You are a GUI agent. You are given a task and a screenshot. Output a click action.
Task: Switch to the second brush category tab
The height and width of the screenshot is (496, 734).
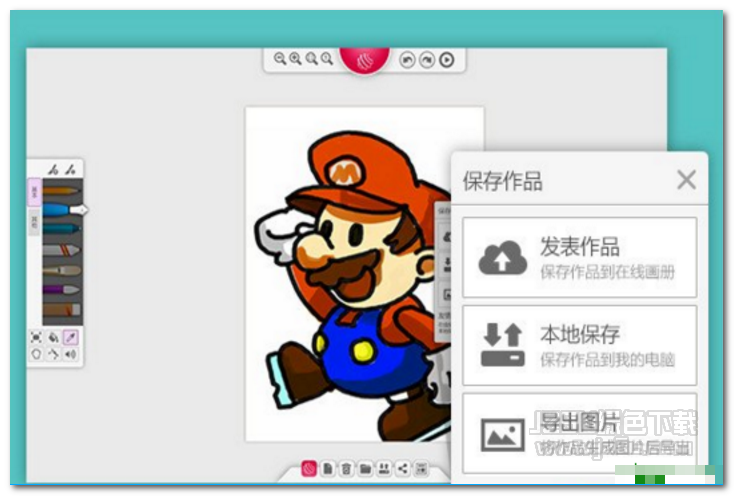click(x=34, y=221)
